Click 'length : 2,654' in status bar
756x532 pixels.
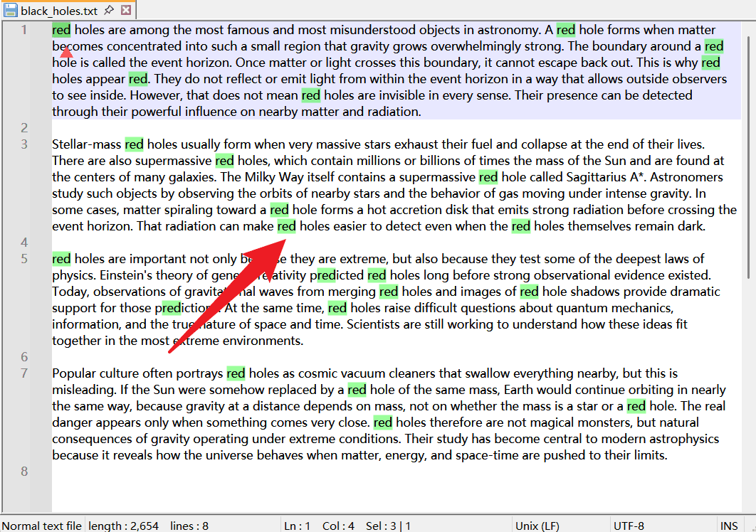click(123, 526)
